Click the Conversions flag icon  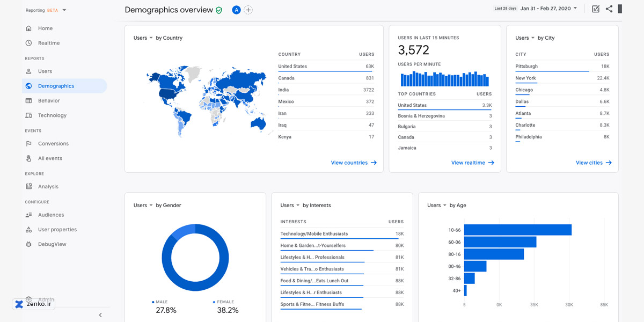pyautogui.click(x=28, y=144)
